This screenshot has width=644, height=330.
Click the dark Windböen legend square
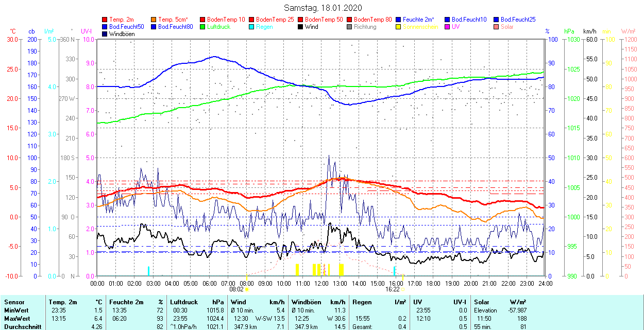(x=105, y=34)
